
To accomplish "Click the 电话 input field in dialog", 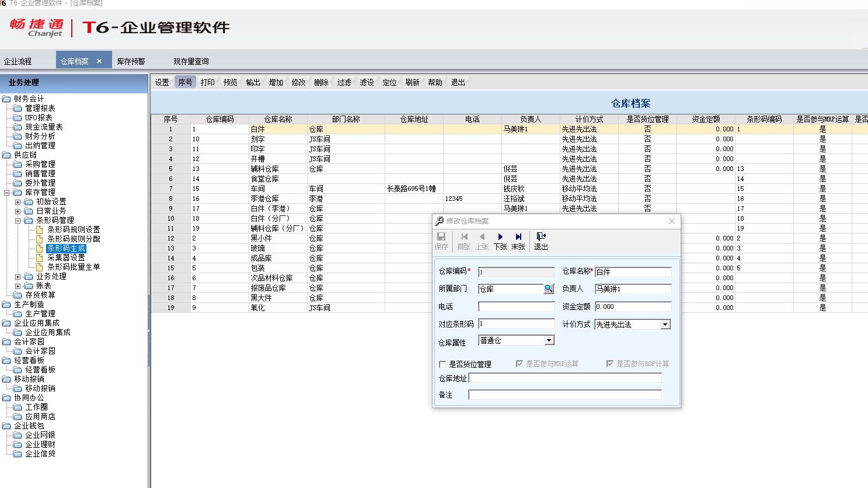I will coord(517,306).
